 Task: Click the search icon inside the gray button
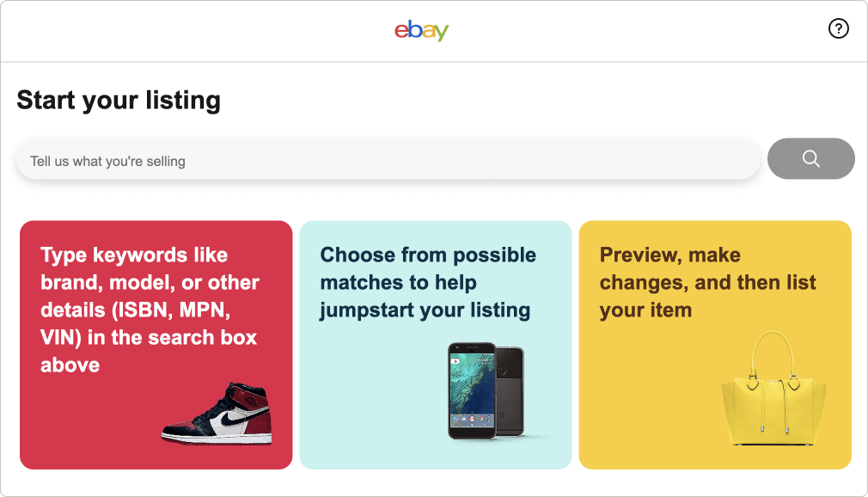pos(810,158)
